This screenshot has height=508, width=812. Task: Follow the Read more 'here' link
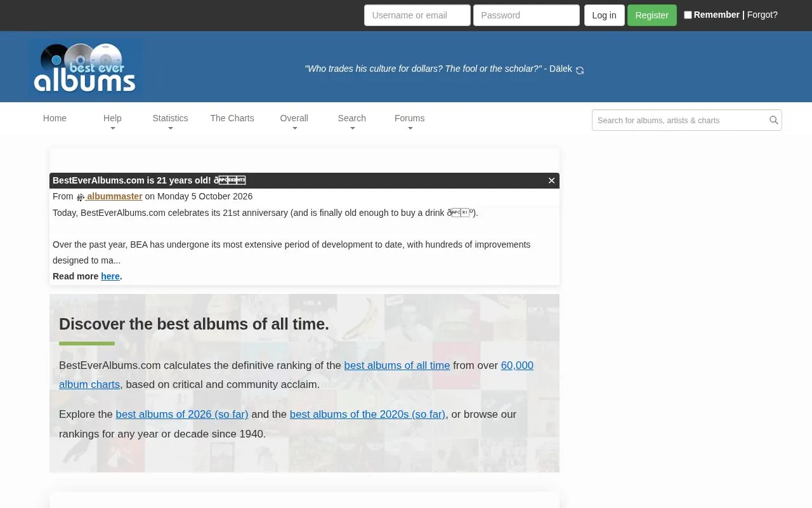click(110, 276)
